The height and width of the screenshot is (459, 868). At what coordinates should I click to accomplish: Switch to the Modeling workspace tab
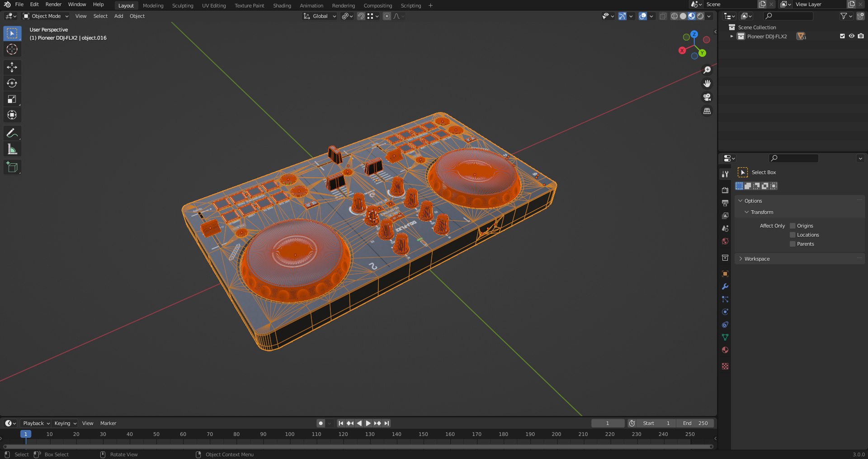point(153,6)
